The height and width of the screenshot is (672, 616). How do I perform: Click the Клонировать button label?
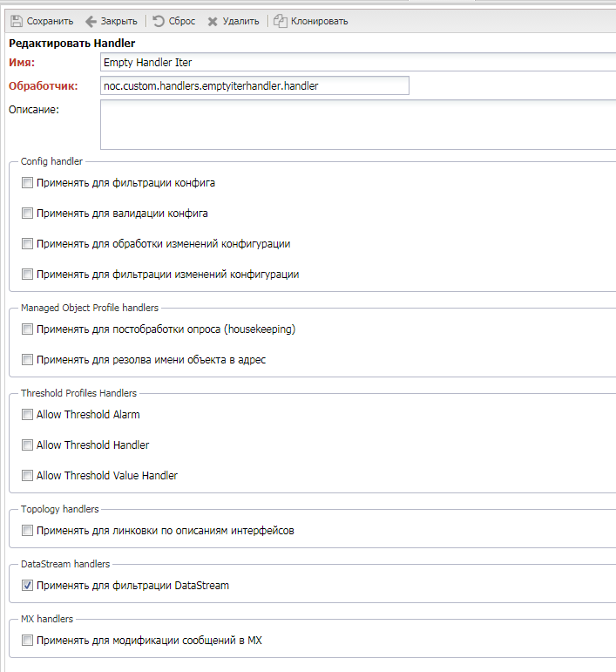[319, 21]
